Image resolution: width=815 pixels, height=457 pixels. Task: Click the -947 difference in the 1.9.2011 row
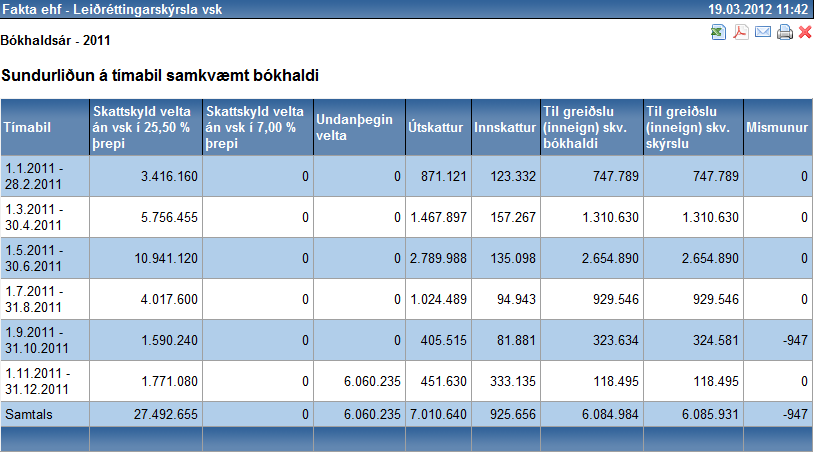click(x=793, y=340)
